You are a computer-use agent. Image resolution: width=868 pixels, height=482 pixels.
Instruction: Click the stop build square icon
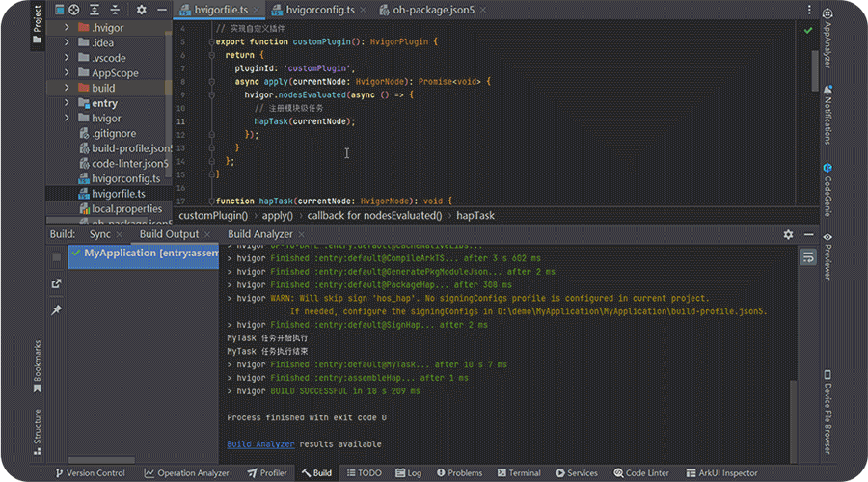(x=57, y=256)
